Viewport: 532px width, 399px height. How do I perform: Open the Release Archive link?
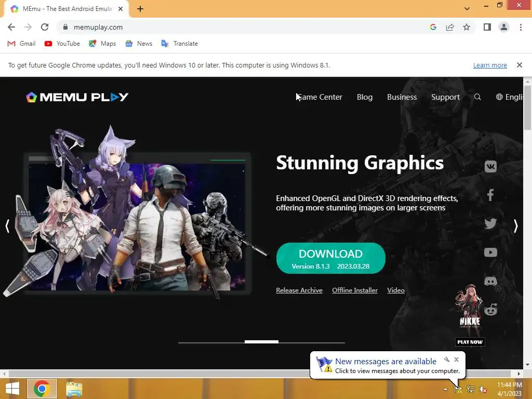(x=299, y=290)
